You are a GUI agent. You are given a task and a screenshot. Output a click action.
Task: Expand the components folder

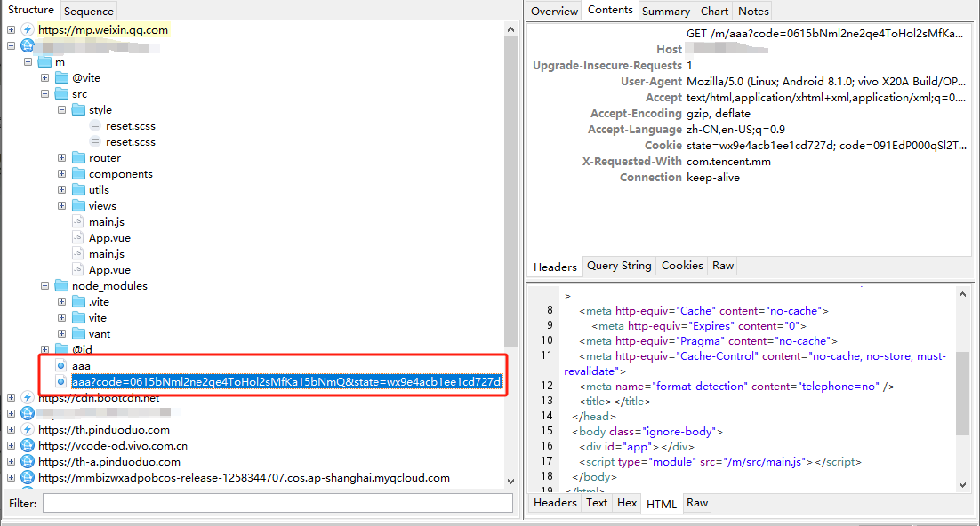[x=61, y=173]
